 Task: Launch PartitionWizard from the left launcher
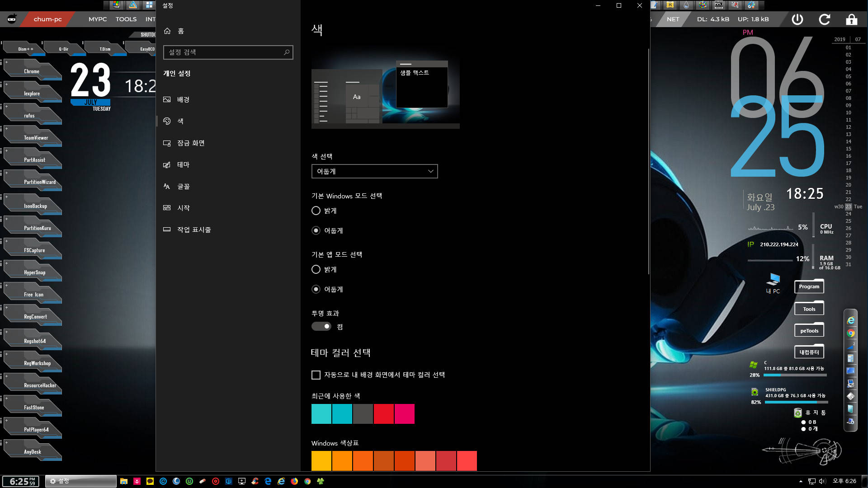coord(33,182)
